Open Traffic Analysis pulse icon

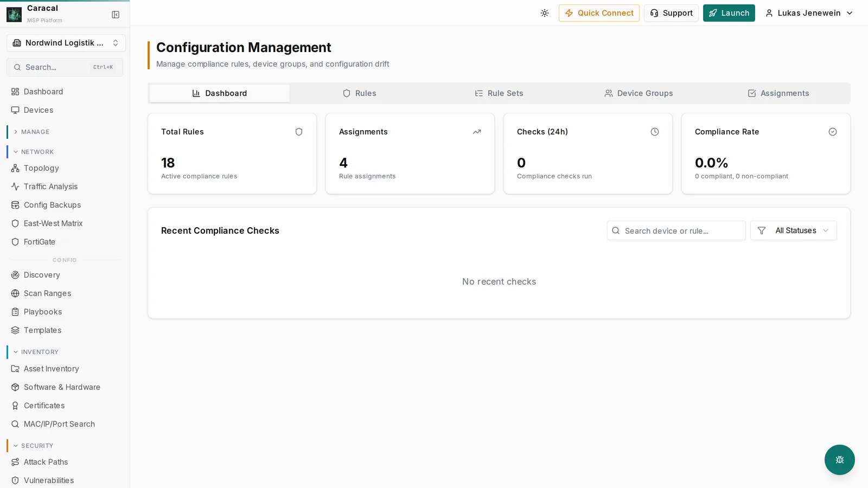[x=15, y=187]
